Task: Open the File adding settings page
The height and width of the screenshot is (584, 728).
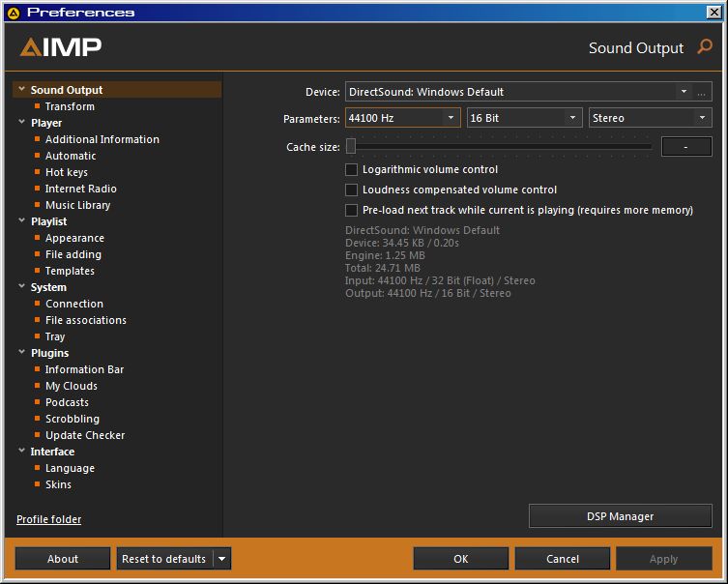Action: pos(73,254)
